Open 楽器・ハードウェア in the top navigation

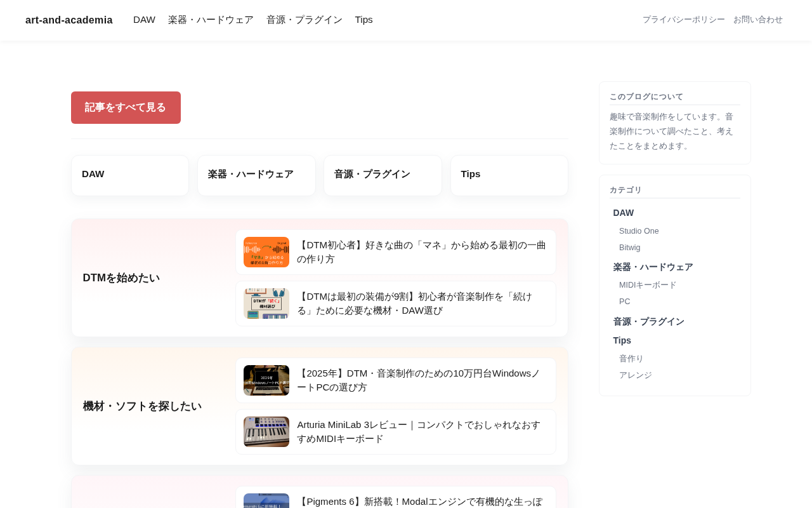(211, 20)
